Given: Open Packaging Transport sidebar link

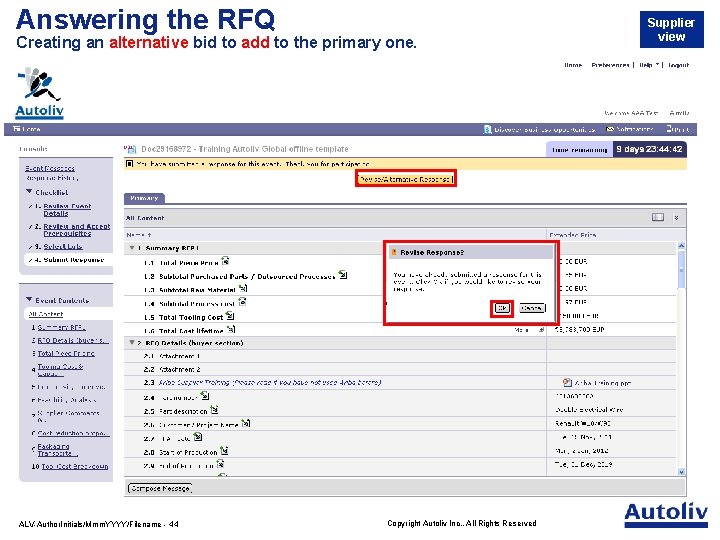Looking at the screenshot, I should point(57,450).
